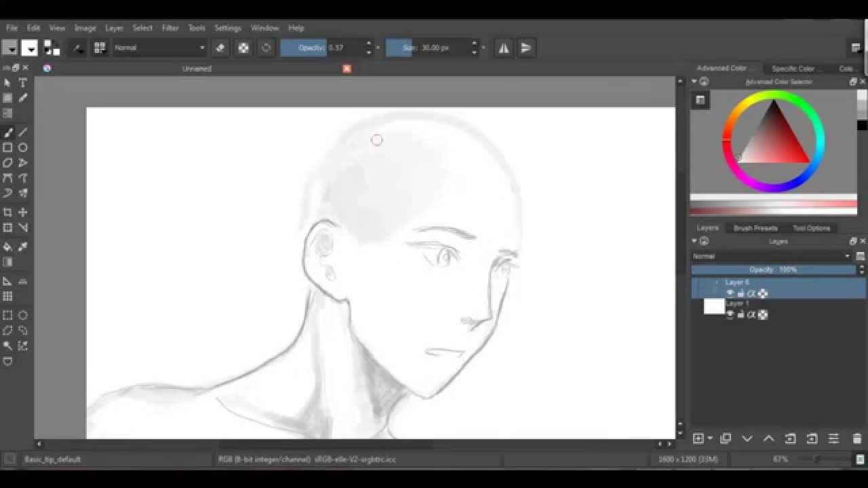Select the Transform tool
Screen dimensions: 868x488
click(x=9, y=211)
